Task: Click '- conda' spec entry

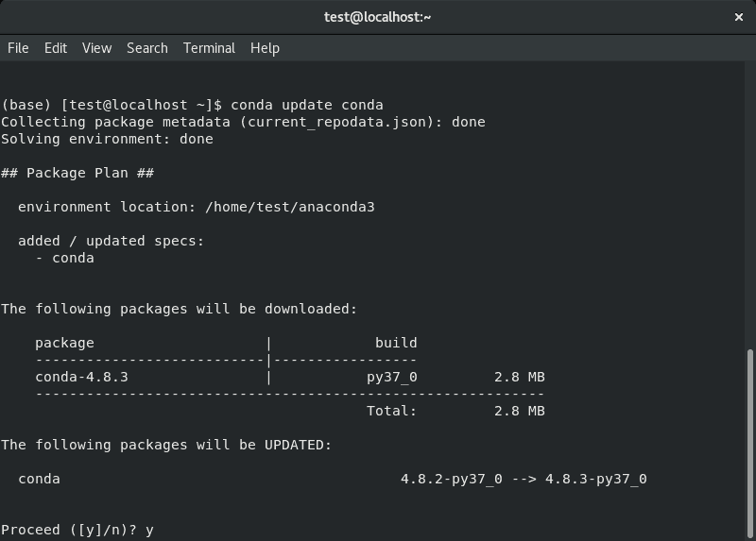Action: tap(64, 258)
